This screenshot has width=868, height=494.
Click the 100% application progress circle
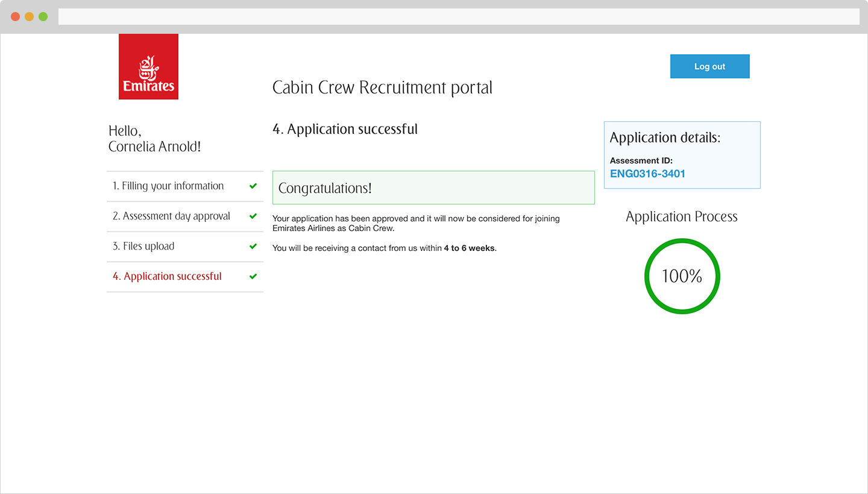[682, 276]
